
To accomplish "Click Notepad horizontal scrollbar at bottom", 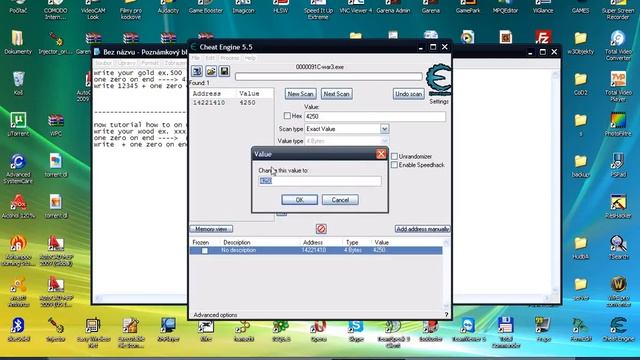I will coord(140,299).
